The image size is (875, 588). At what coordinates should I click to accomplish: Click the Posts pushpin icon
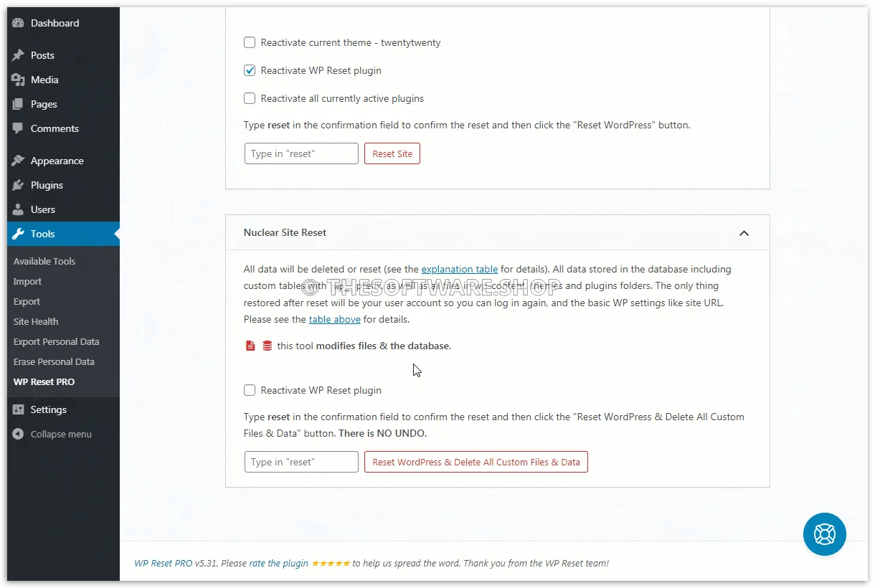[x=18, y=55]
